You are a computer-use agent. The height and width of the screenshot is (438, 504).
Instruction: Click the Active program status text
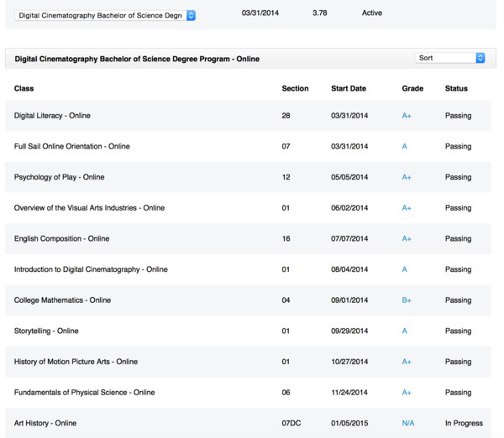(x=372, y=13)
